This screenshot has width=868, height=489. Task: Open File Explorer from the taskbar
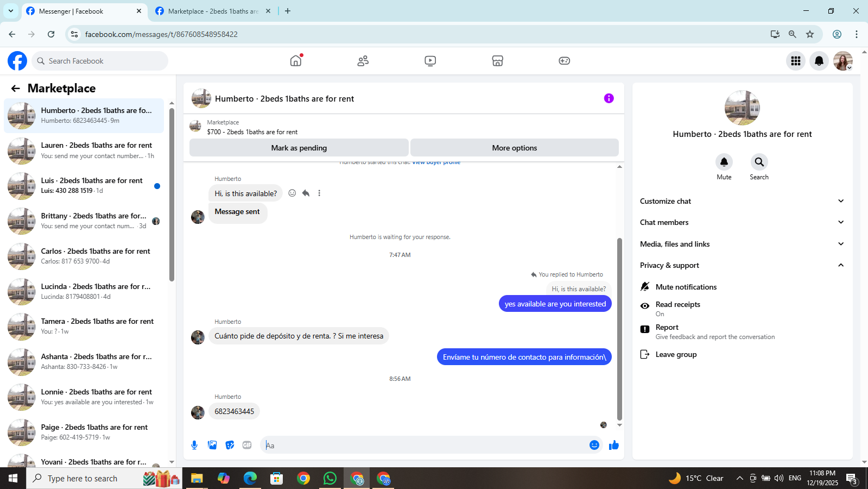click(x=197, y=478)
